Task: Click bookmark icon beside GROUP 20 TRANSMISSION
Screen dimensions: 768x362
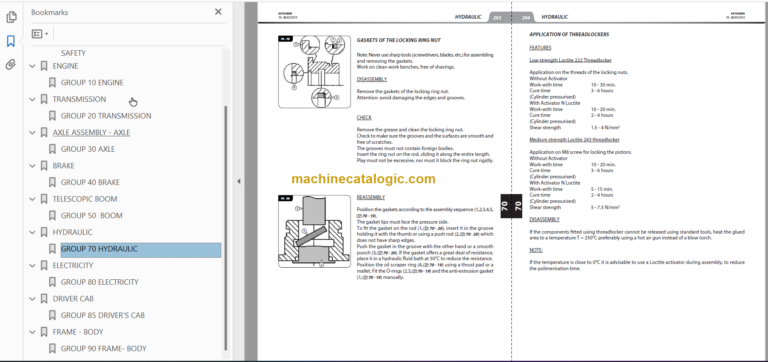Action: pos(52,116)
